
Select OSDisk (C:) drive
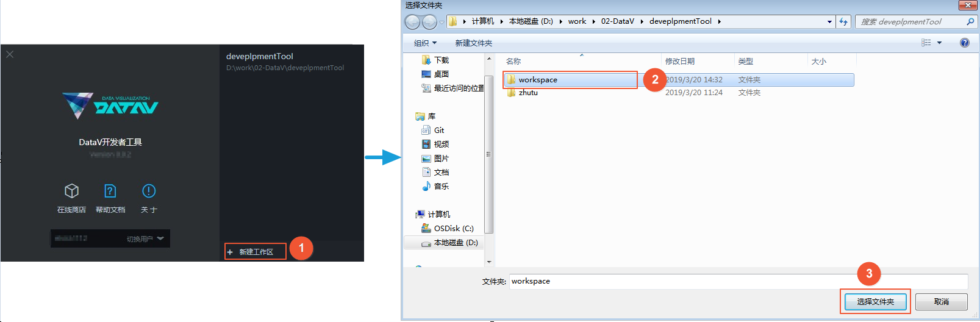coord(448,229)
